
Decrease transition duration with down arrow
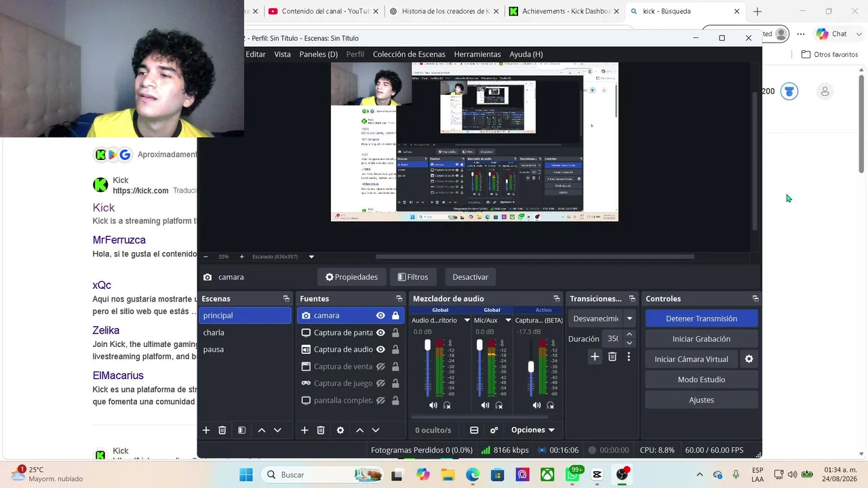[x=629, y=343]
